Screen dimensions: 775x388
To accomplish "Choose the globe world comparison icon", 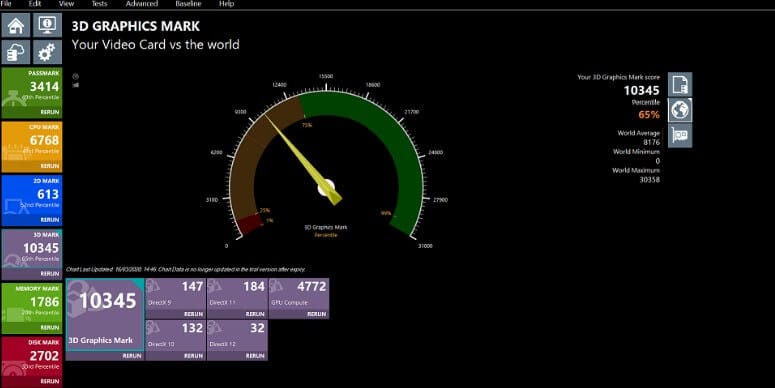I will (x=680, y=110).
